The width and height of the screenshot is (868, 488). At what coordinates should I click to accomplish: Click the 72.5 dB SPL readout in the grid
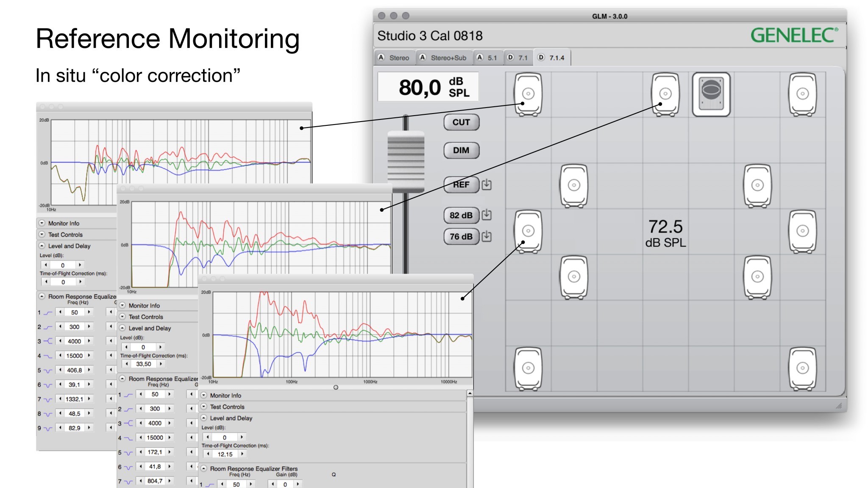coord(665,233)
